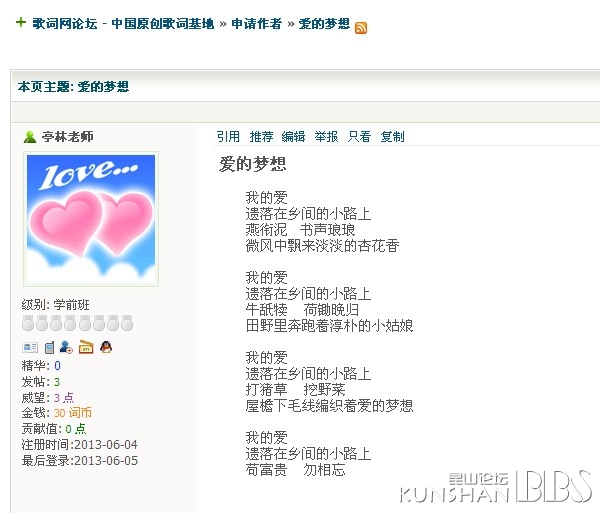Click the first gray medal icon

click(x=28, y=323)
